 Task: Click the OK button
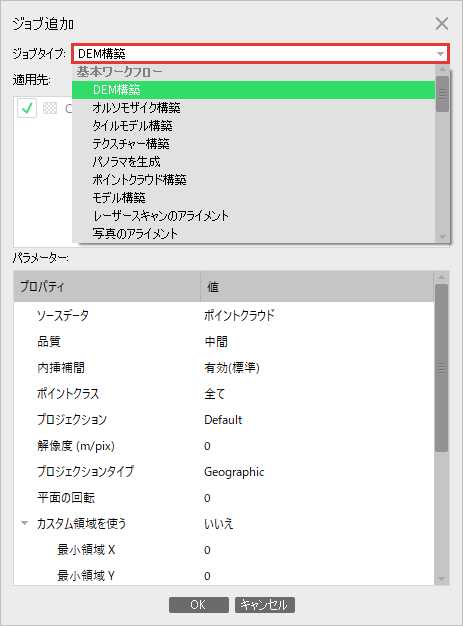click(x=199, y=605)
